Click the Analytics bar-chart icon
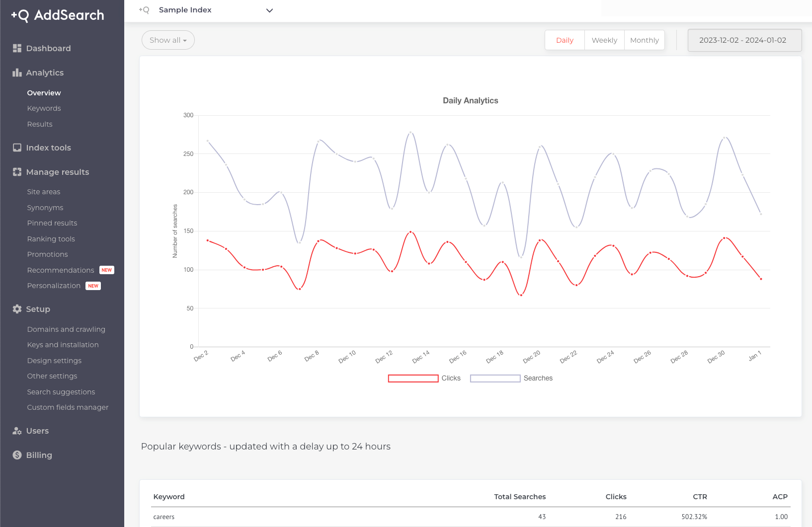 (16, 73)
